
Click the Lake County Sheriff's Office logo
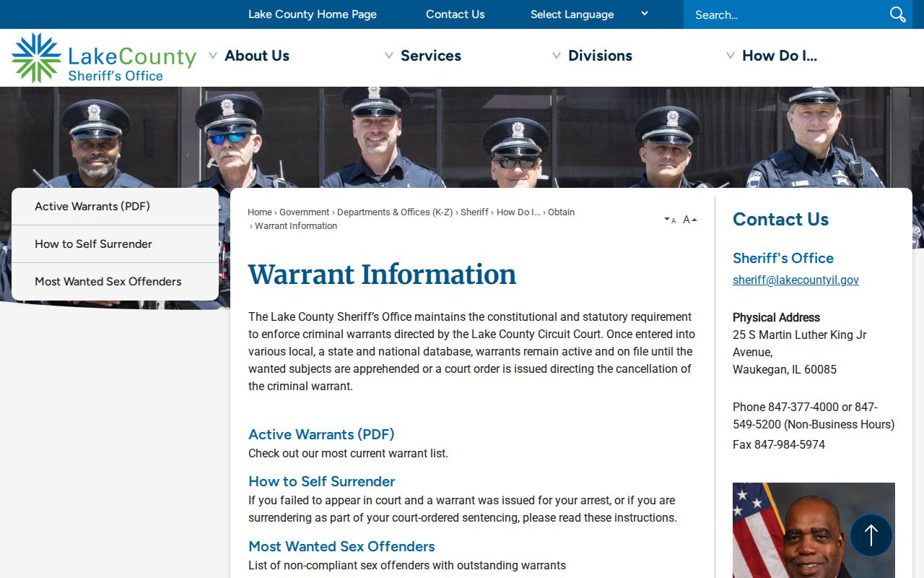coord(104,58)
